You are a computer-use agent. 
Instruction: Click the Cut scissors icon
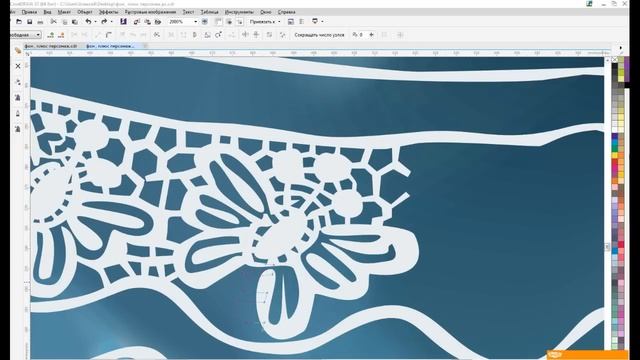(x=53, y=22)
